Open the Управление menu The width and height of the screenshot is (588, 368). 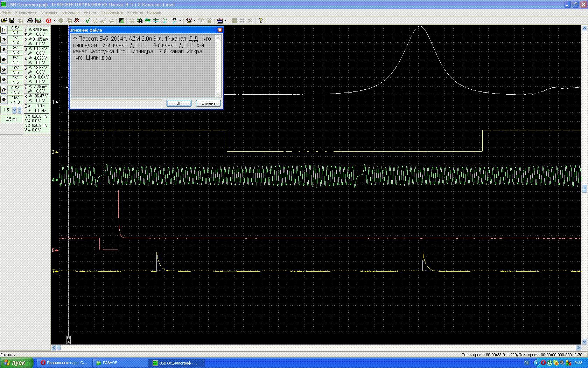tap(26, 12)
